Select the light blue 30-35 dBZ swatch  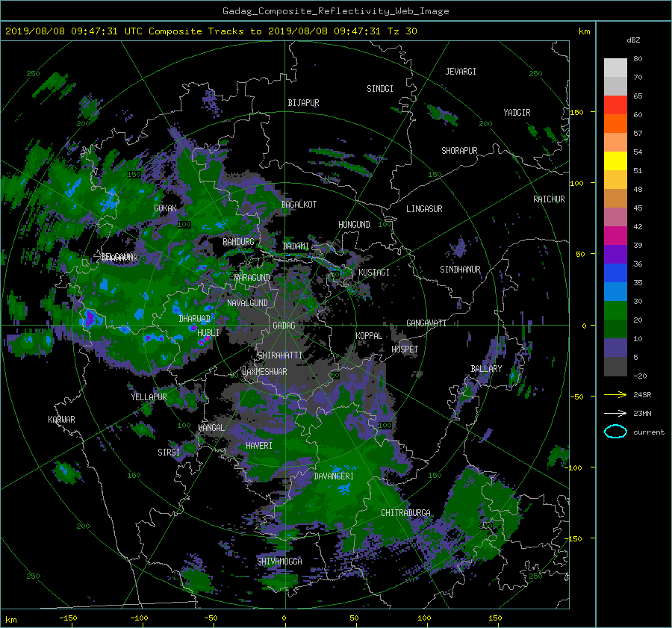615,291
